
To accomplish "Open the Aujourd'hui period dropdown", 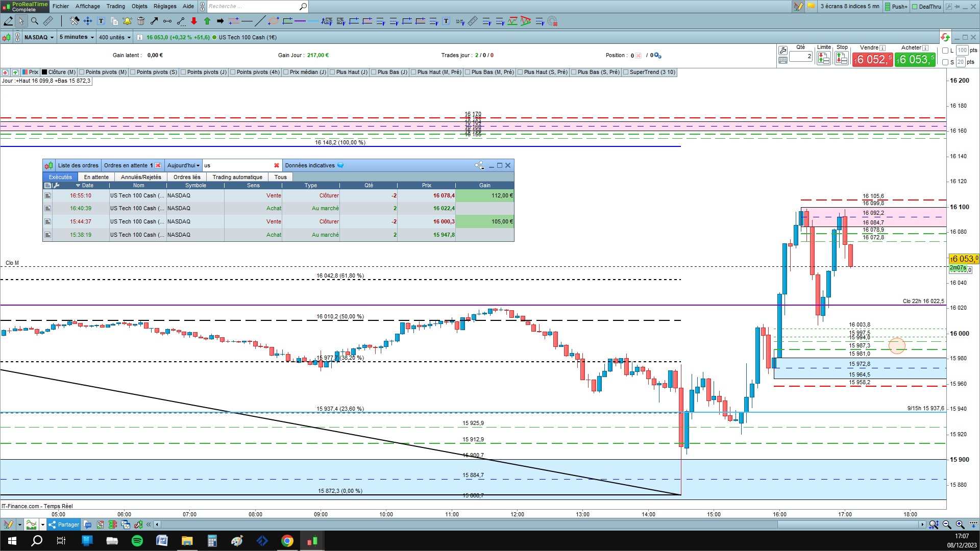I will [183, 165].
